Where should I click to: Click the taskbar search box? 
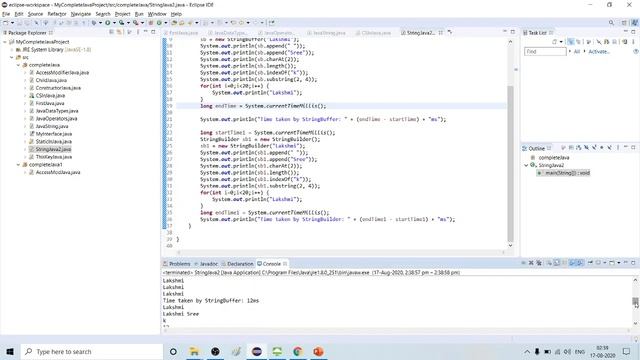[92, 351]
